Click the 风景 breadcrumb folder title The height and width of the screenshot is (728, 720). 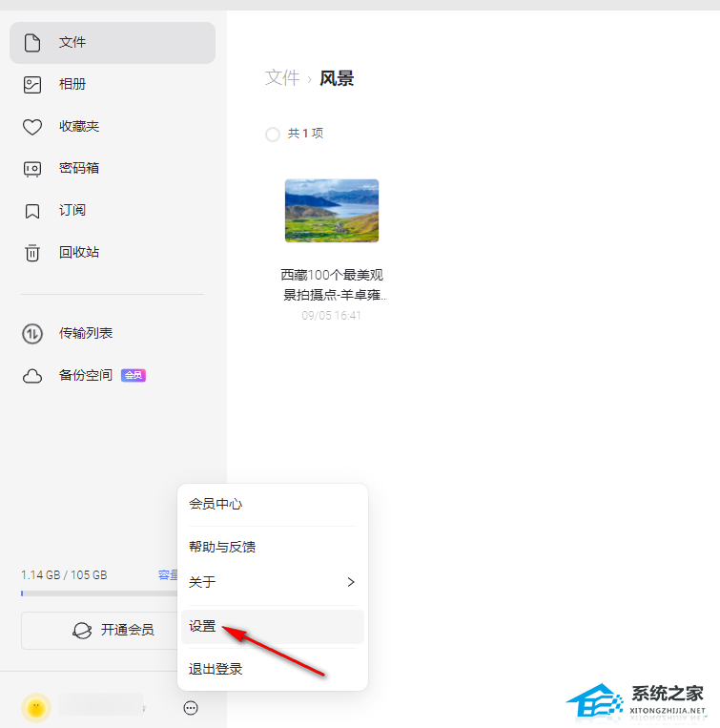click(x=337, y=78)
